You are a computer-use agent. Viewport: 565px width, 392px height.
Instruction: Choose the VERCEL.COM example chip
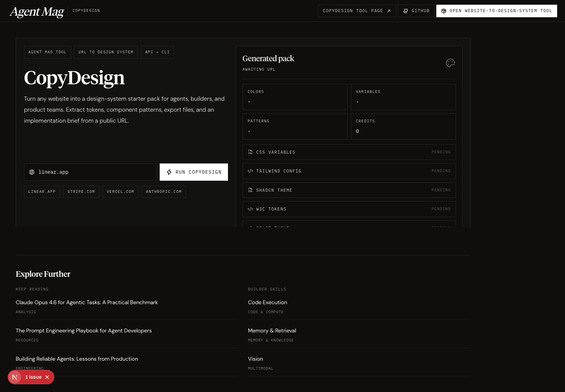click(x=120, y=192)
